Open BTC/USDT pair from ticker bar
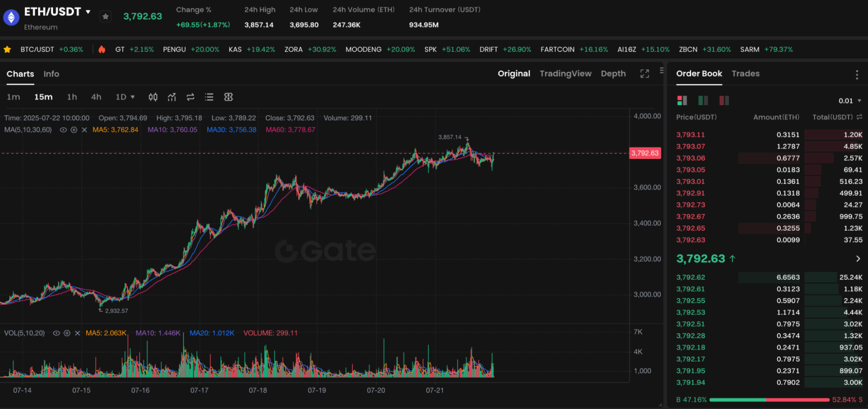This screenshot has height=409, width=868. (x=52, y=49)
